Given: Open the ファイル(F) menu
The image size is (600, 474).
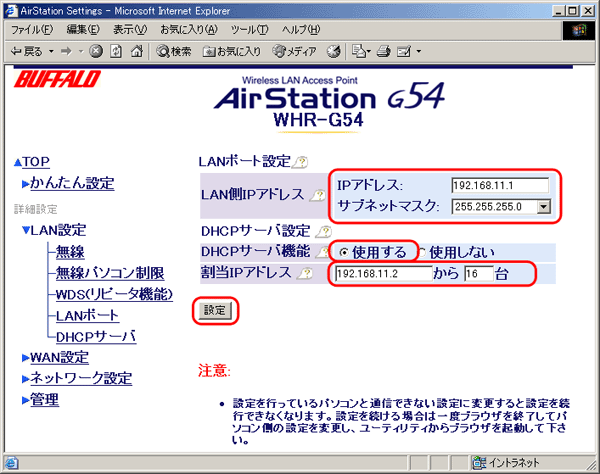Looking at the screenshot, I should click(x=32, y=29).
